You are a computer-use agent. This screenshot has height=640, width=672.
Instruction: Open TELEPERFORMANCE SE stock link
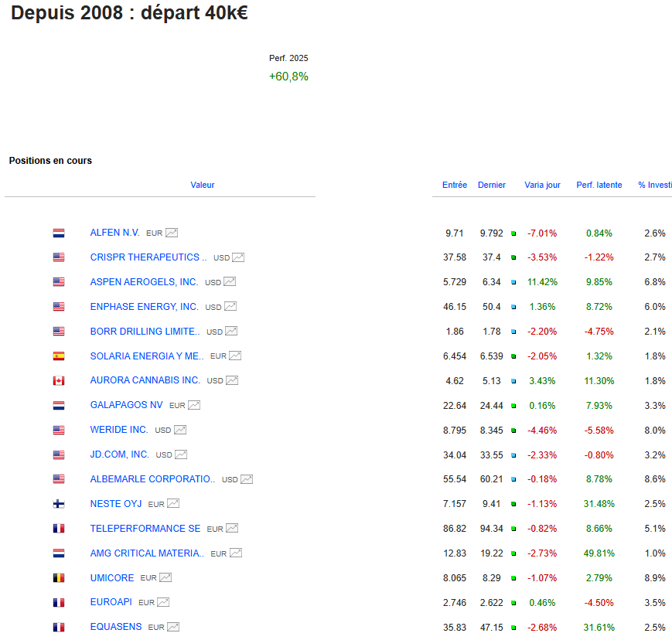(145, 529)
